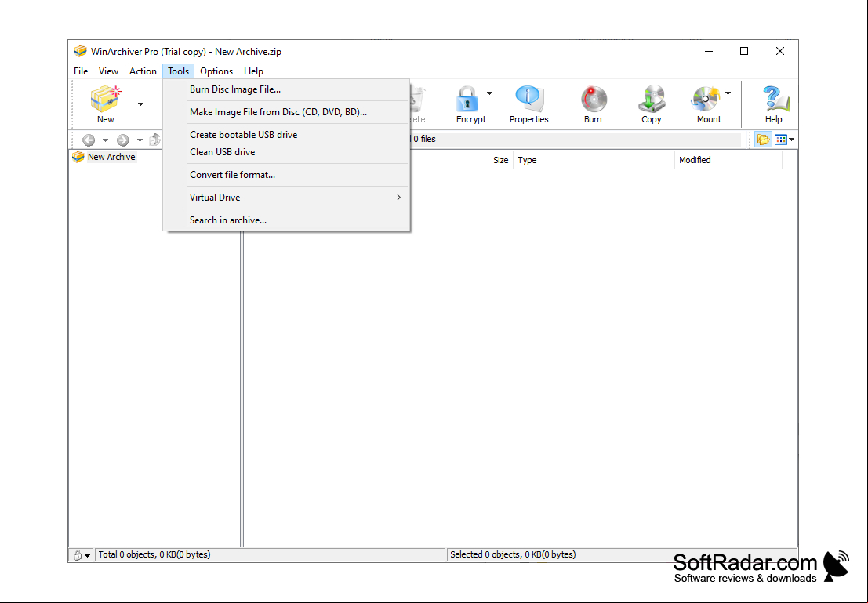
Task: Select Clean USB drive
Action: click(287, 151)
